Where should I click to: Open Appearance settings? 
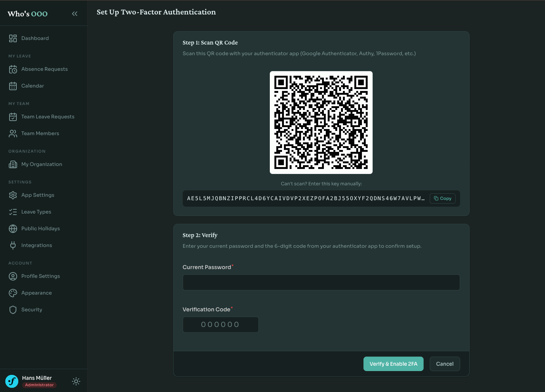click(37, 293)
